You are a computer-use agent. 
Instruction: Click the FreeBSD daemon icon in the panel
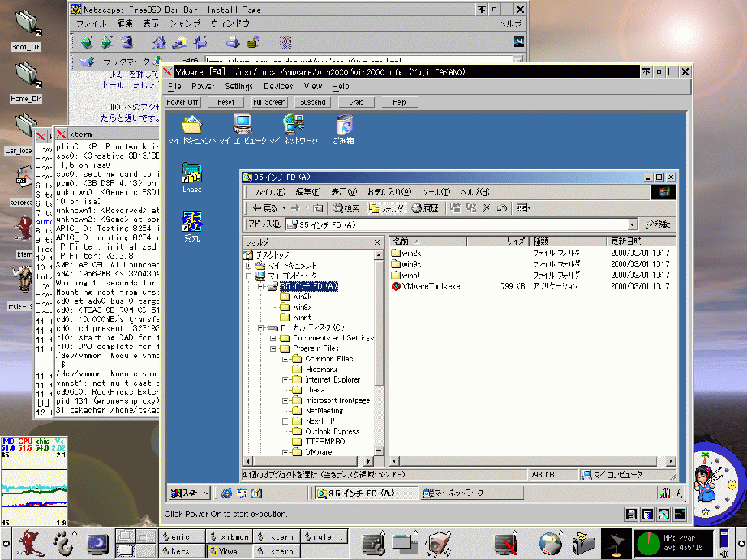pyautogui.click(x=29, y=542)
